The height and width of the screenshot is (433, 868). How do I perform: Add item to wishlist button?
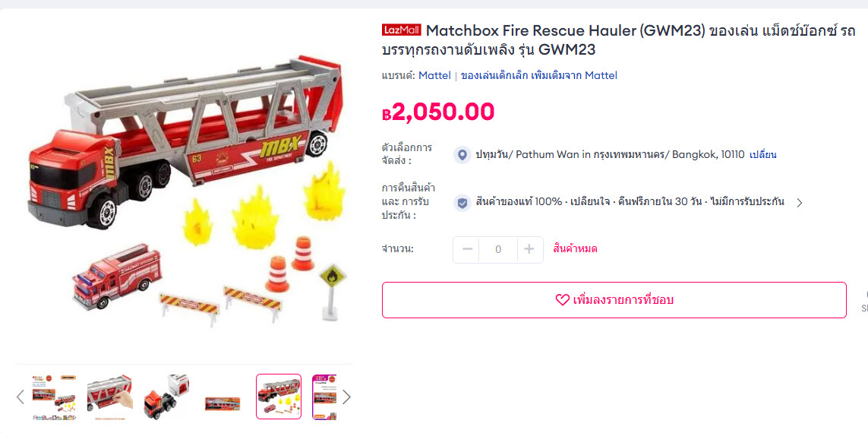pos(614,300)
